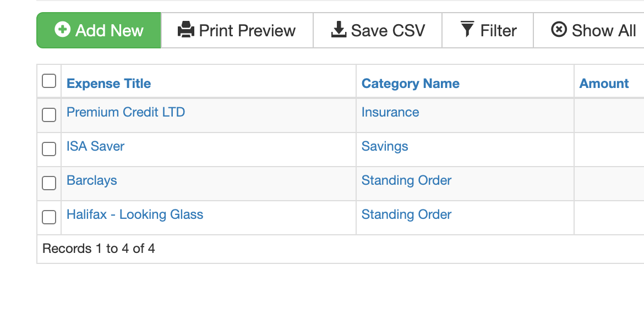Screen dimensions: 644x309
Task: Open the Premium Credit LTD expense
Action: click(x=125, y=112)
